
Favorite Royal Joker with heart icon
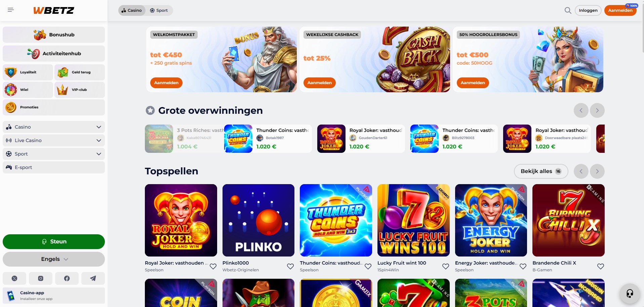213,266
